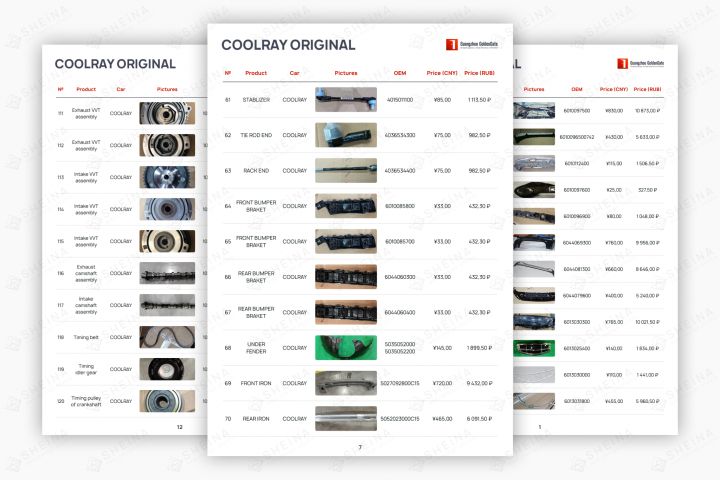The image size is (720, 480).
Task: Select the TIE ROD END product name
Action: click(x=256, y=135)
